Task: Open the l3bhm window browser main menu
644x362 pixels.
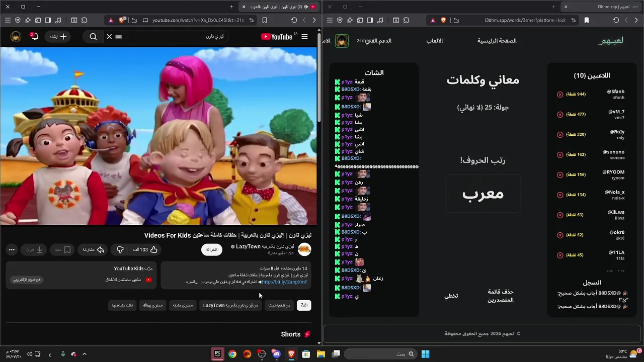Action: [330, 20]
